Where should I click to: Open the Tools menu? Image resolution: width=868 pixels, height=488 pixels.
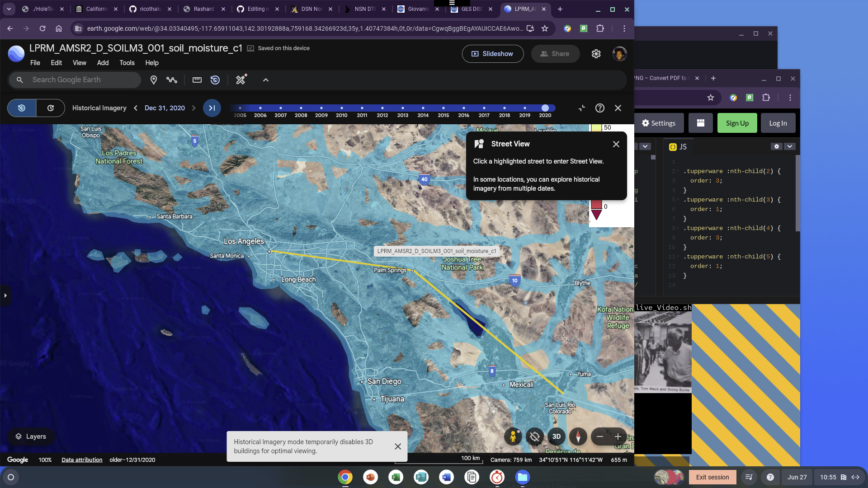tap(127, 63)
